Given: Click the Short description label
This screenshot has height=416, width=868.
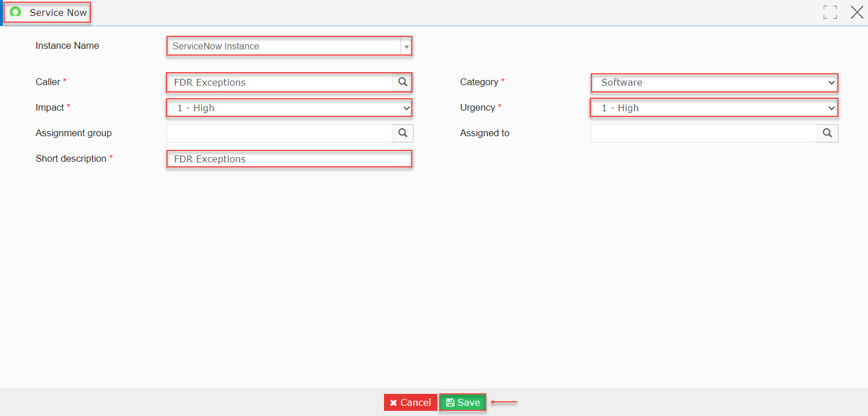Looking at the screenshot, I should coord(70,159).
